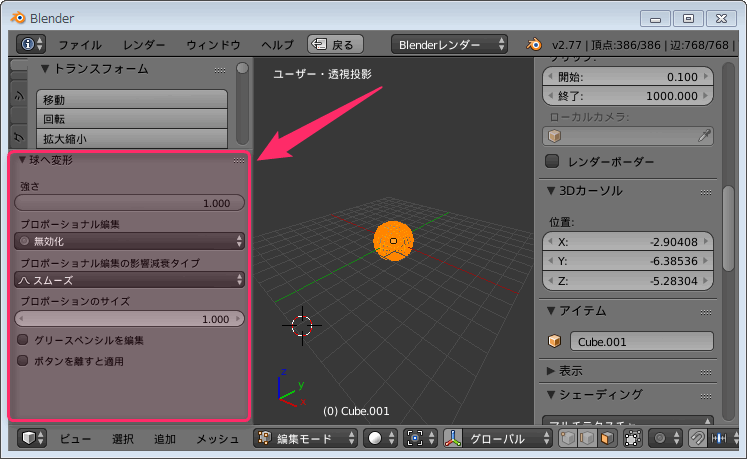Image resolution: width=747 pixels, height=459 pixels.
Task: Toggle the 3D manipulator widget icon
Action: [453, 438]
